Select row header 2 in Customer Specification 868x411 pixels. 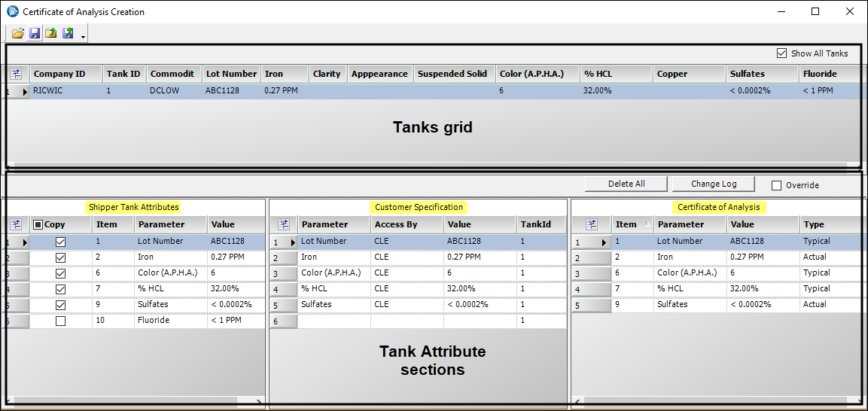point(283,257)
